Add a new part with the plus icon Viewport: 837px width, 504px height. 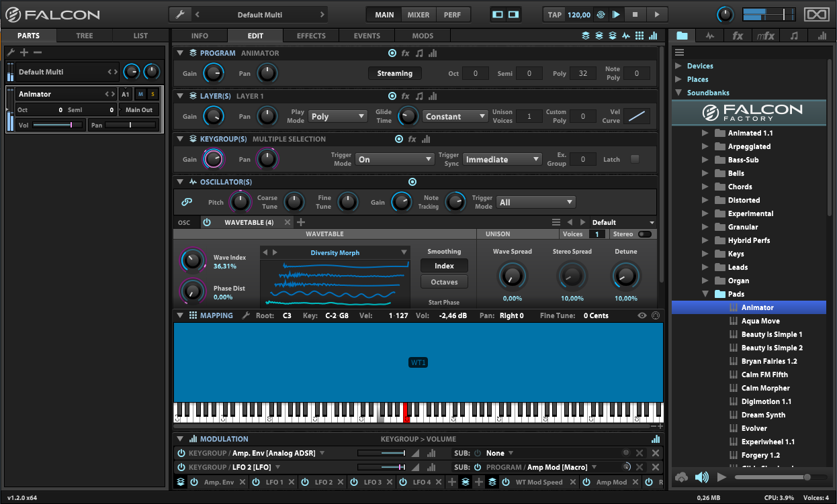click(24, 52)
